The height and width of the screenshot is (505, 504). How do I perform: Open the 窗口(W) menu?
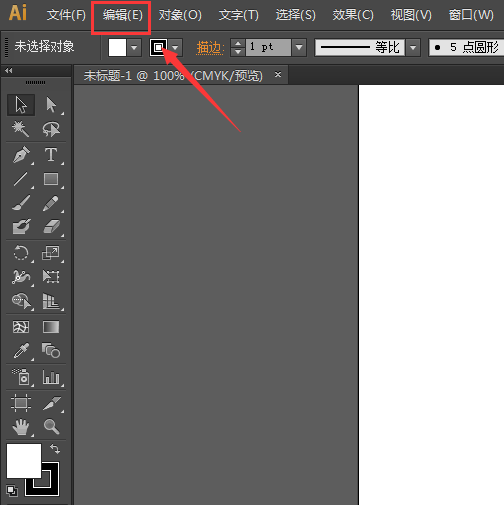471,15
